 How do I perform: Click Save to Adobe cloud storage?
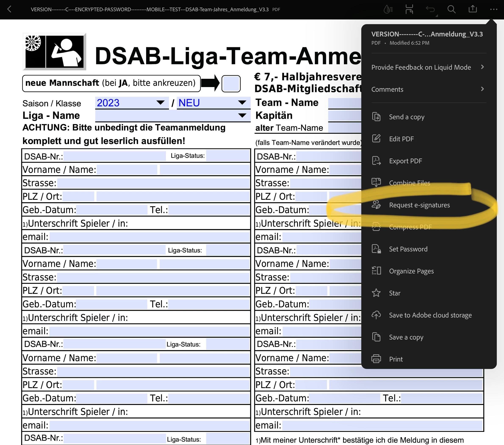tap(430, 315)
